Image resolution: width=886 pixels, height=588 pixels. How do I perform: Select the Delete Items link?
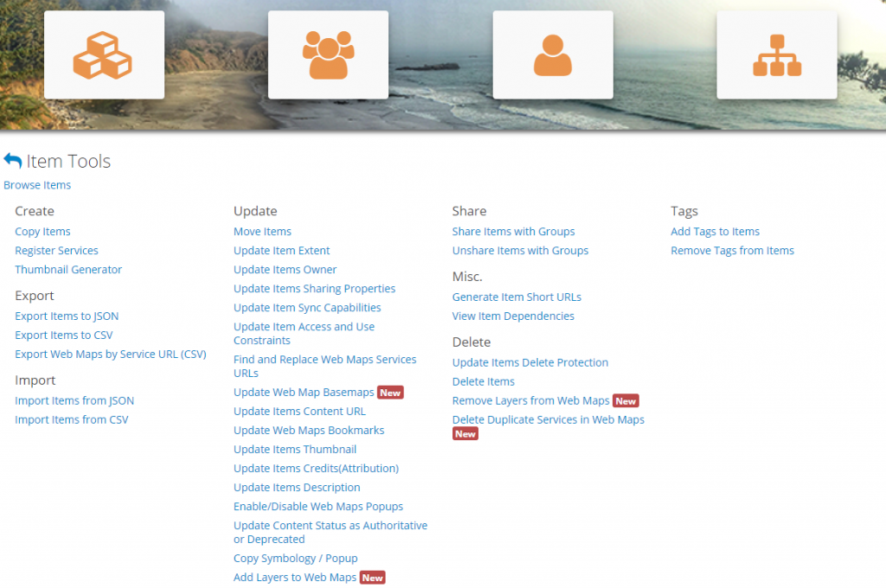(483, 382)
